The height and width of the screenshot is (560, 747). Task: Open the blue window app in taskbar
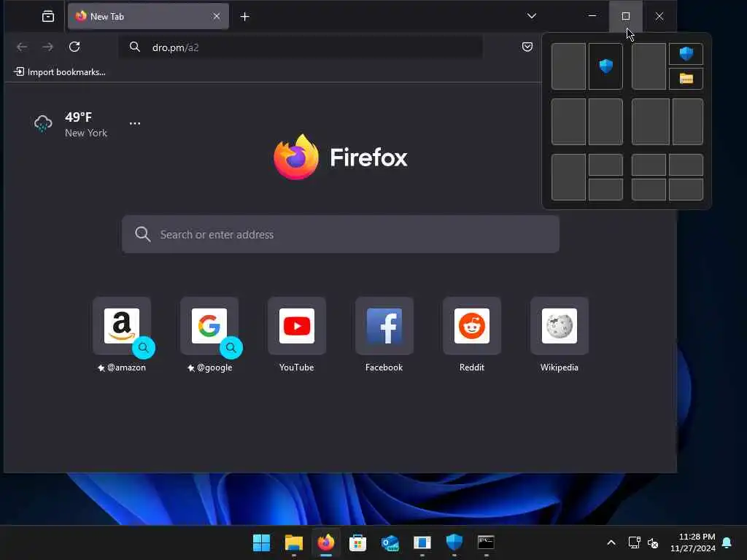(x=422, y=542)
